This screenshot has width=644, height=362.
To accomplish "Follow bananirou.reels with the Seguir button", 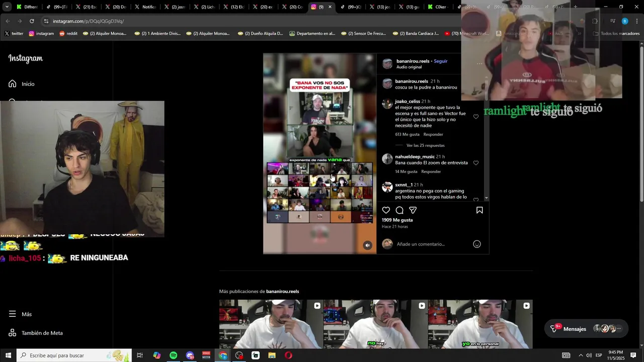I will tap(441, 61).
